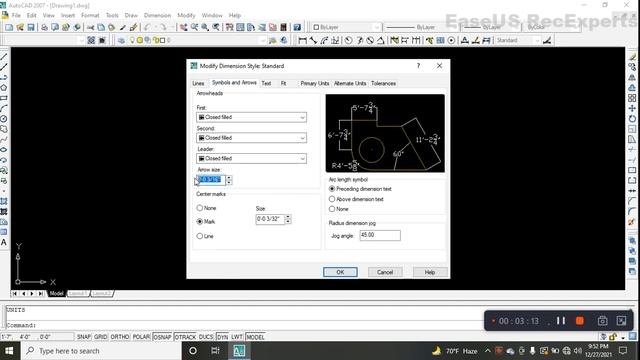Image resolution: width=640 pixels, height=360 pixels.
Task: Select Line for Center marks
Action: click(x=205, y=236)
